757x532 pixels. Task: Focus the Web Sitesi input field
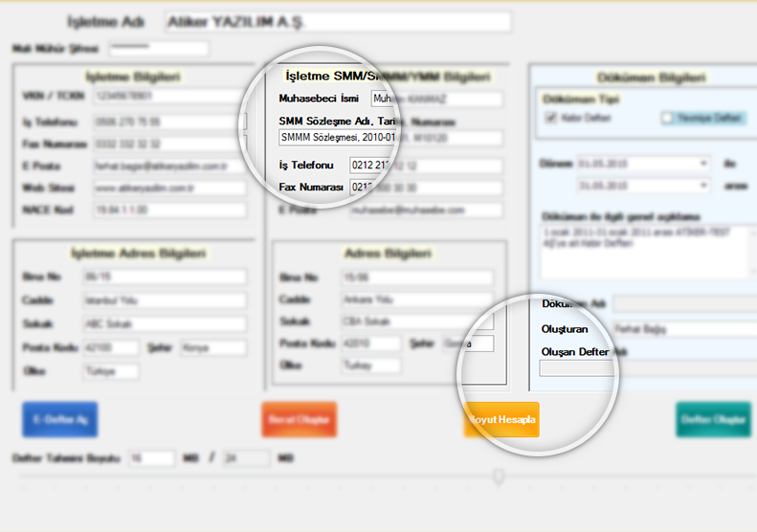tap(170, 188)
